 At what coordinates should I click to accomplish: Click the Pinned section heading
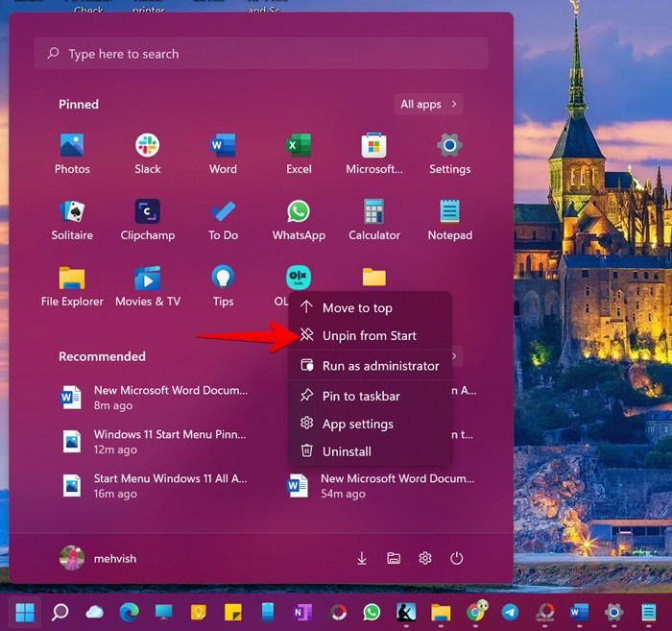tap(79, 104)
